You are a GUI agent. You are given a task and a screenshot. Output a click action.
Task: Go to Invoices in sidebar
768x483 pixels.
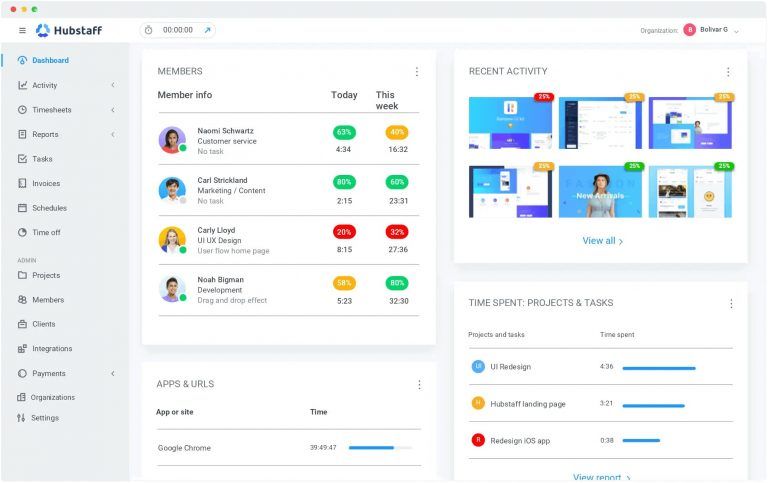click(46, 184)
